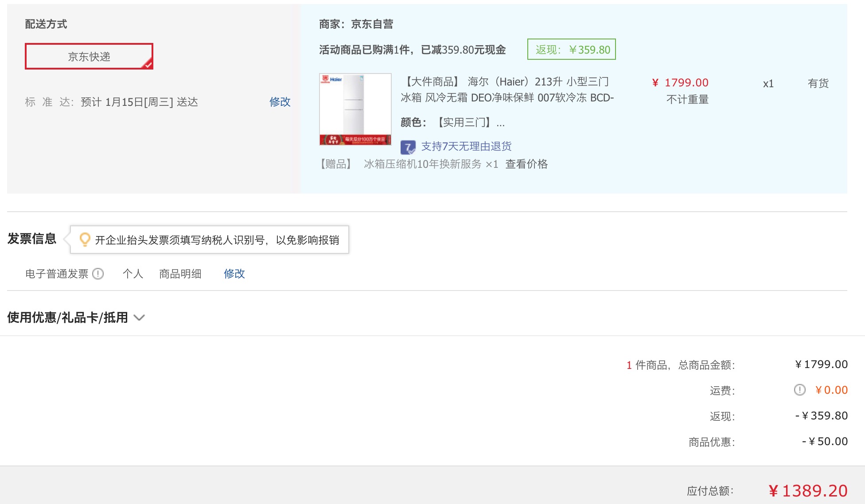865x504 pixels.
Task: Click the item price ¥1799.00
Action: pos(680,83)
